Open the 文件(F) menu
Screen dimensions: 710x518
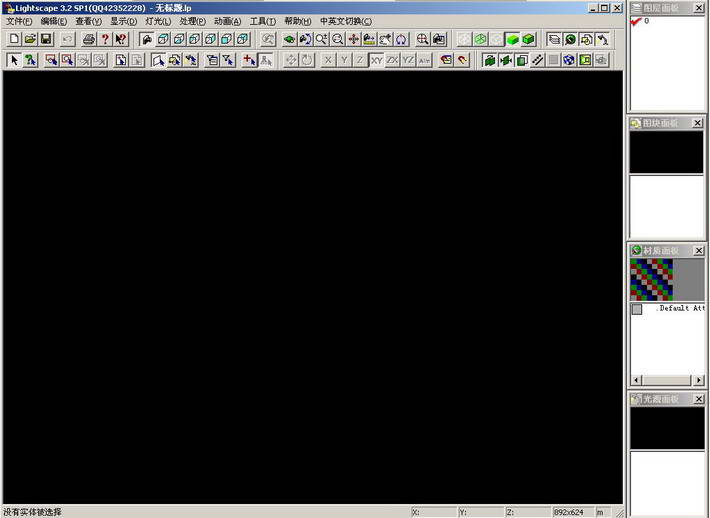pos(19,21)
